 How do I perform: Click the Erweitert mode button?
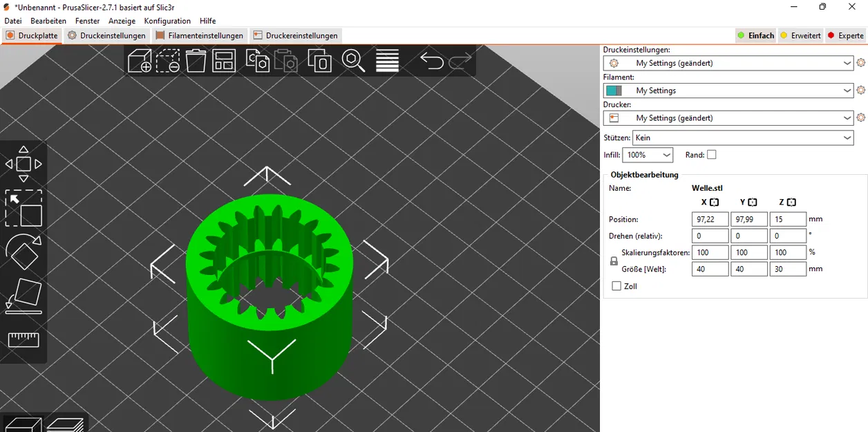pyautogui.click(x=800, y=35)
